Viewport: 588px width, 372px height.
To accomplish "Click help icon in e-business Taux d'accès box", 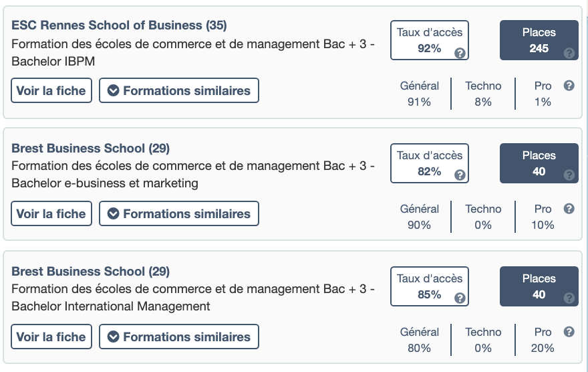I will 460,175.
